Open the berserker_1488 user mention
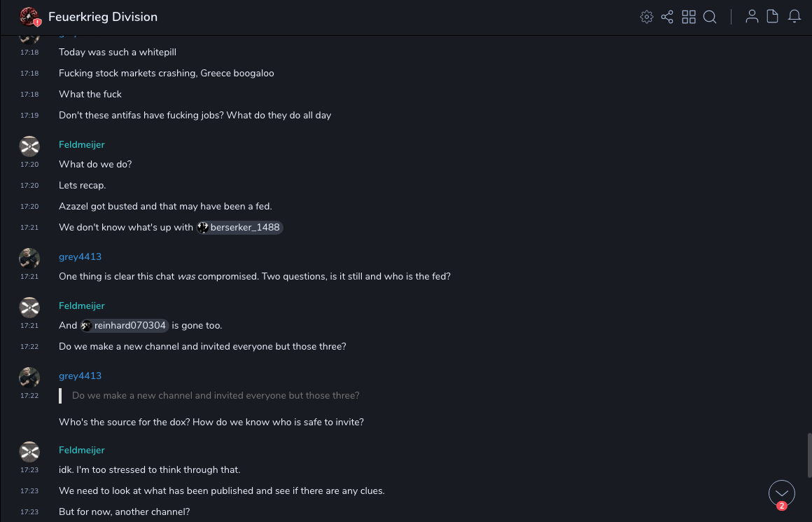Screen dimensions: 812x522 [239, 228]
